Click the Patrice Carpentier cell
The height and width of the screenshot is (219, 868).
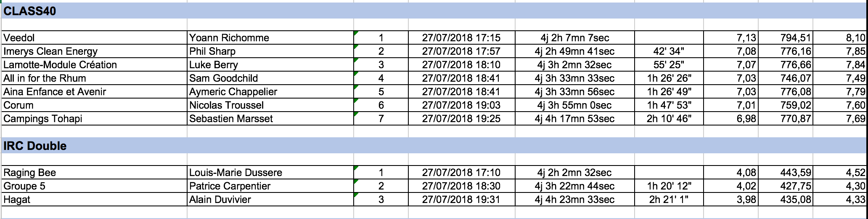[230, 186]
